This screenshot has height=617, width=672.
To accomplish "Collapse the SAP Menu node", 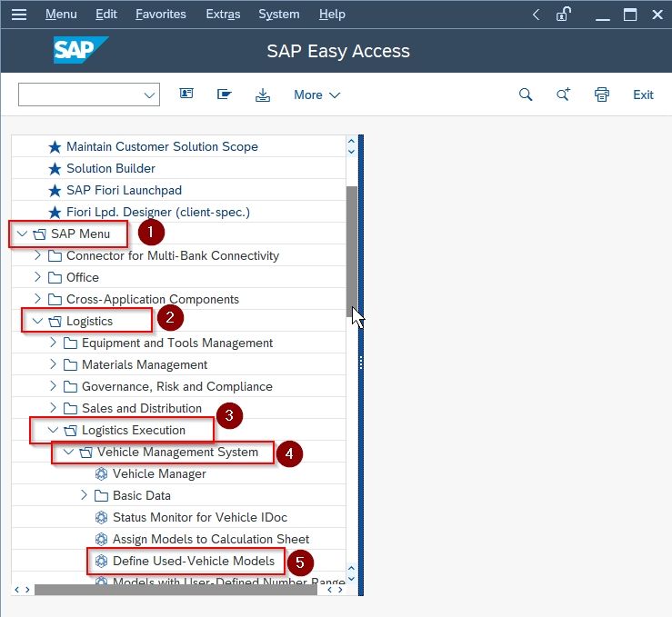I will pos(22,234).
